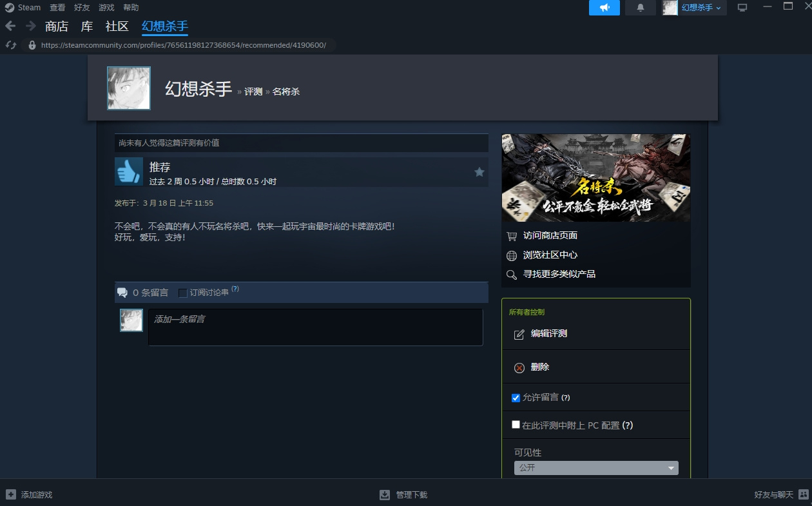Click the star award icon on review
812x506 pixels.
(479, 172)
